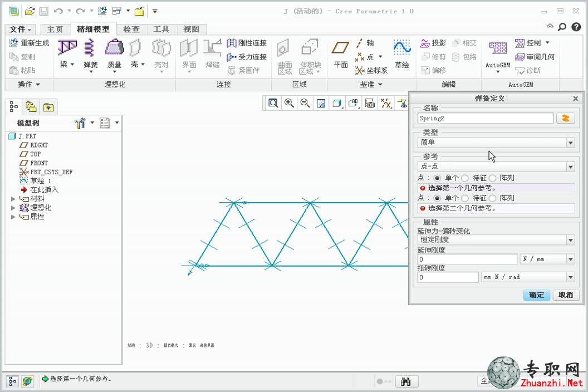Launch the AutoGEM meshing tool
The width and height of the screenshot is (588, 392).
(498, 48)
